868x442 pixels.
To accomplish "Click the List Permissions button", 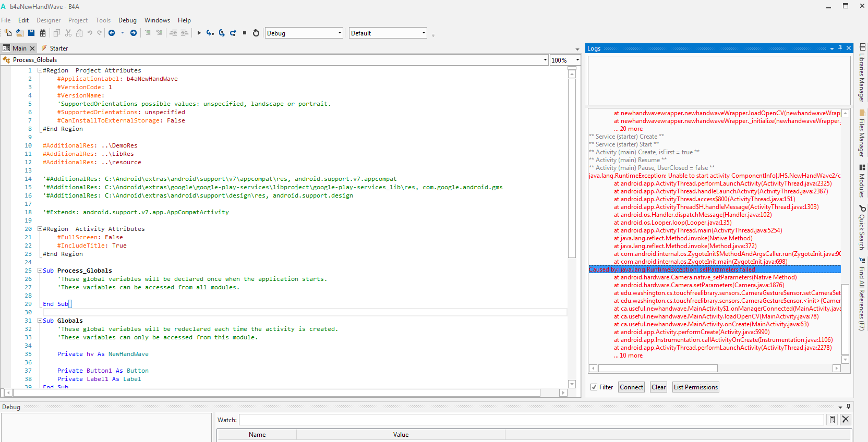I will (695, 387).
